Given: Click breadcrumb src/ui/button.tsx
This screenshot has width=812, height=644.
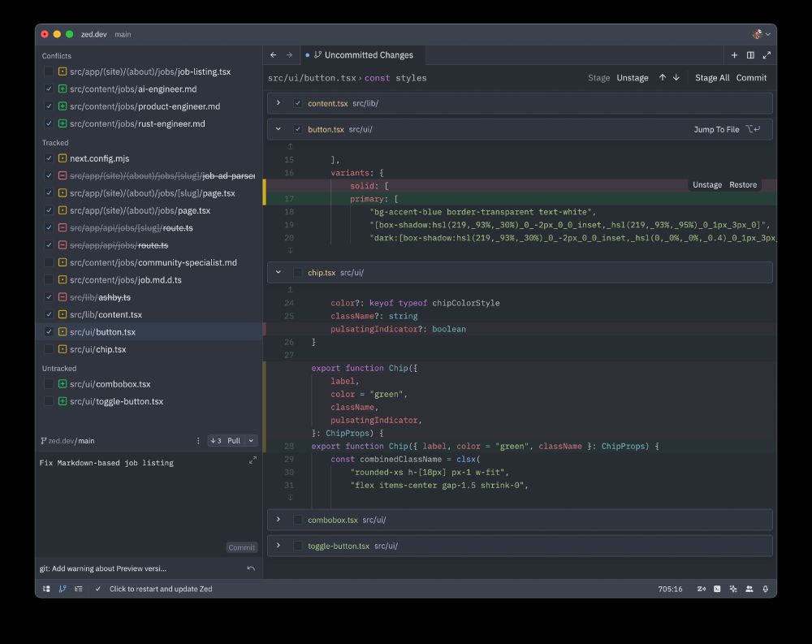Looking at the screenshot, I should tap(312, 78).
